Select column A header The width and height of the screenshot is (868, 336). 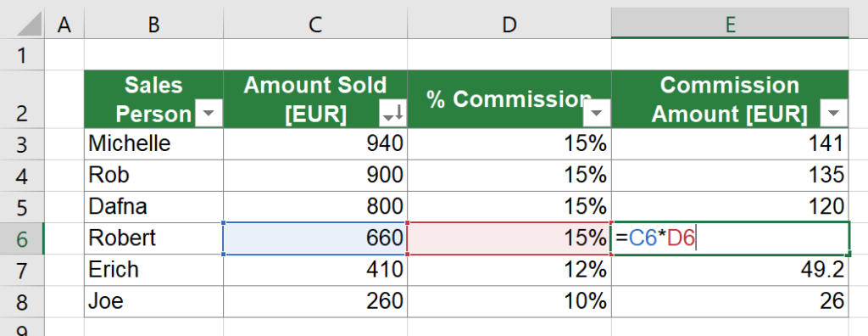coord(64,24)
